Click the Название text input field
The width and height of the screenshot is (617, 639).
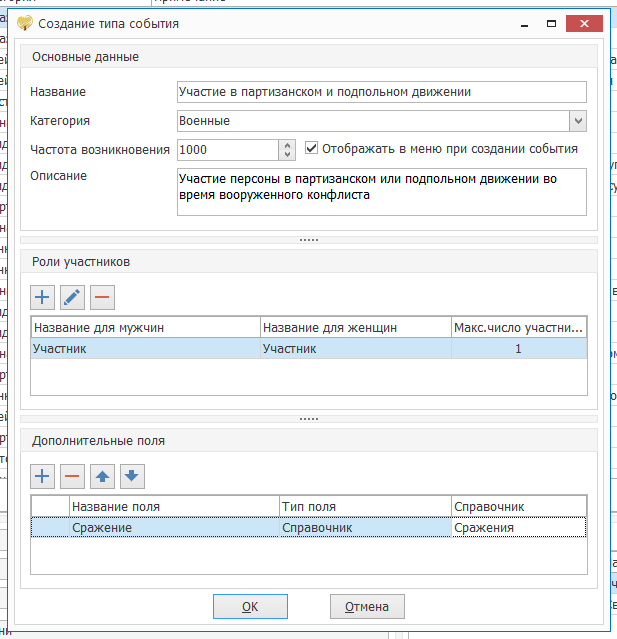(x=380, y=92)
